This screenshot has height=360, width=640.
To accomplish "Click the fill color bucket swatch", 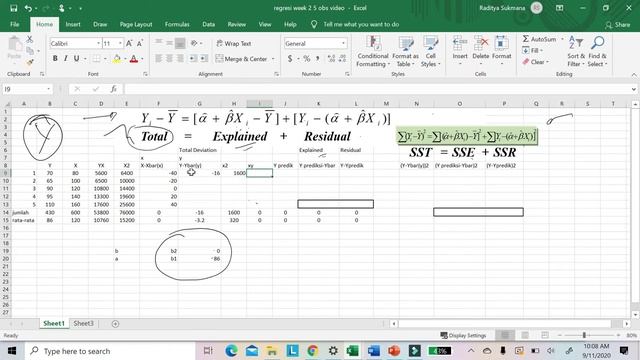I will pos(117,59).
